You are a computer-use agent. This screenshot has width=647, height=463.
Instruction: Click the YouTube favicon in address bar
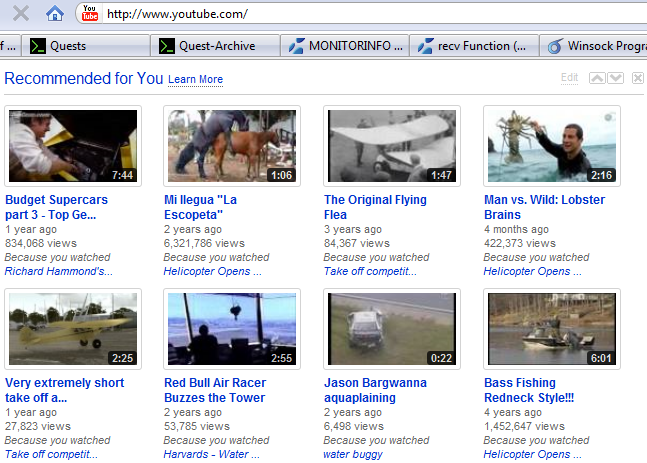point(91,14)
